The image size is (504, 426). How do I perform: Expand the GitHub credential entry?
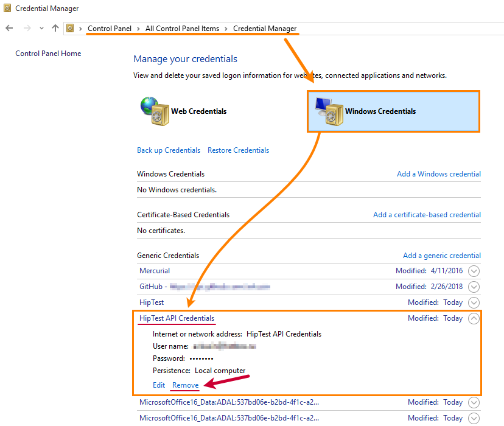(474, 286)
